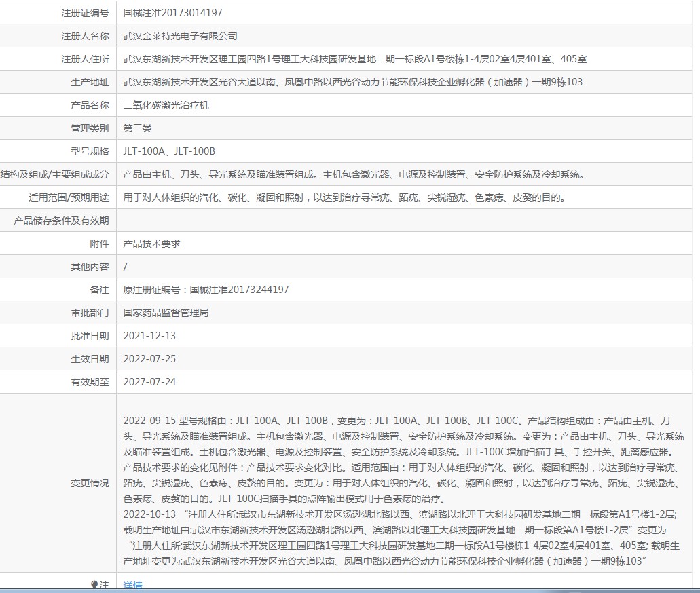Select the effective date 2022-07-25
Viewport: 700px width, 593px height.
point(149,359)
